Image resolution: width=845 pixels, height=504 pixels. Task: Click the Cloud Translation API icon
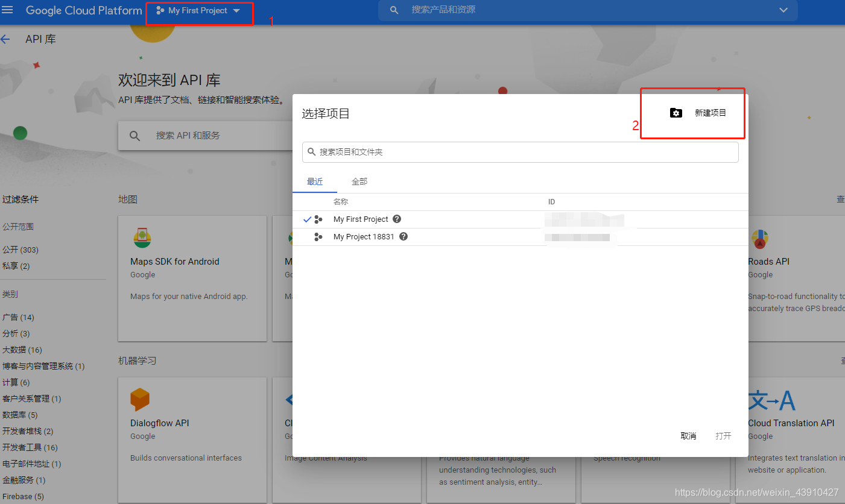(x=772, y=400)
